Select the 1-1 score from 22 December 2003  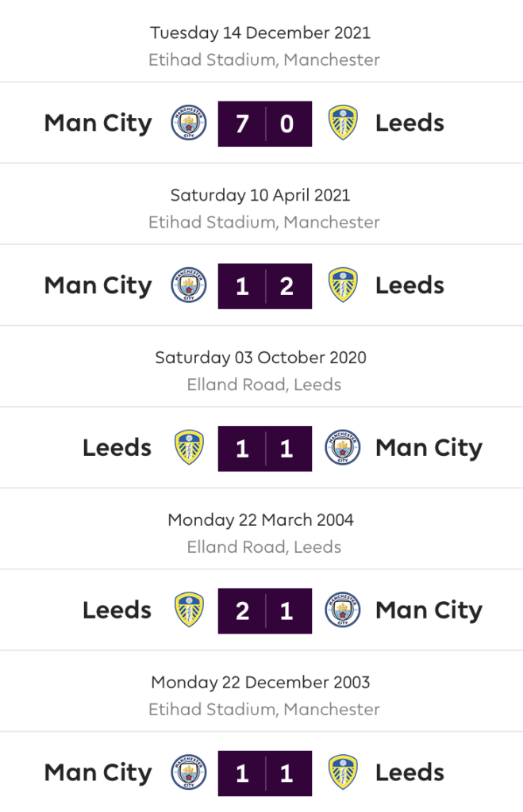(x=265, y=773)
